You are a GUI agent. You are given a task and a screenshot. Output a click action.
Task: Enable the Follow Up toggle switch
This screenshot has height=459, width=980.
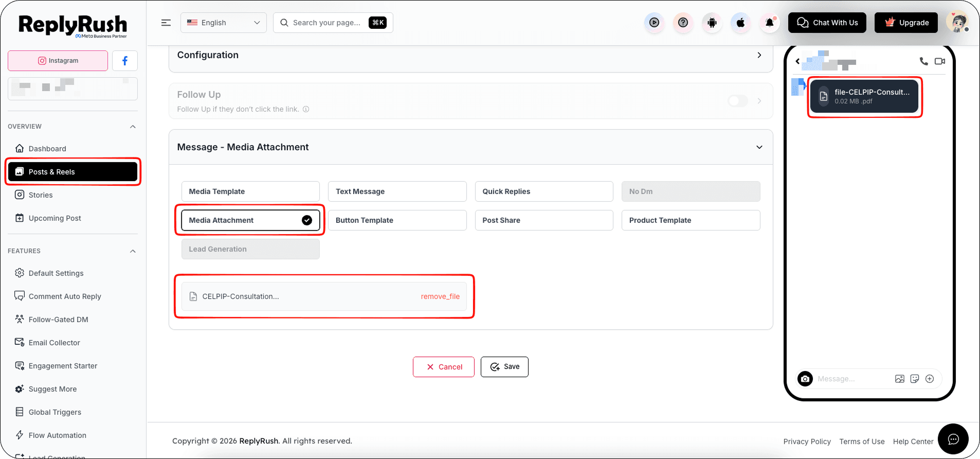pyautogui.click(x=738, y=101)
